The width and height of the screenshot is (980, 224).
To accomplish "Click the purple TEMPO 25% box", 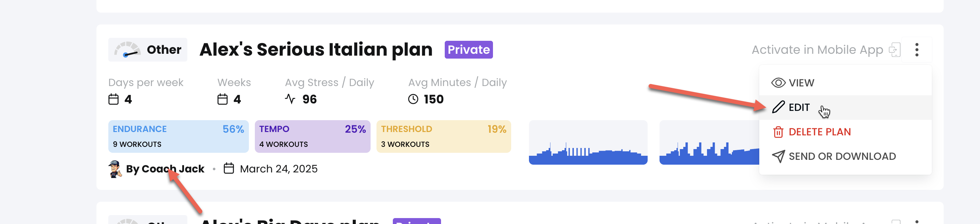I will coord(312,136).
